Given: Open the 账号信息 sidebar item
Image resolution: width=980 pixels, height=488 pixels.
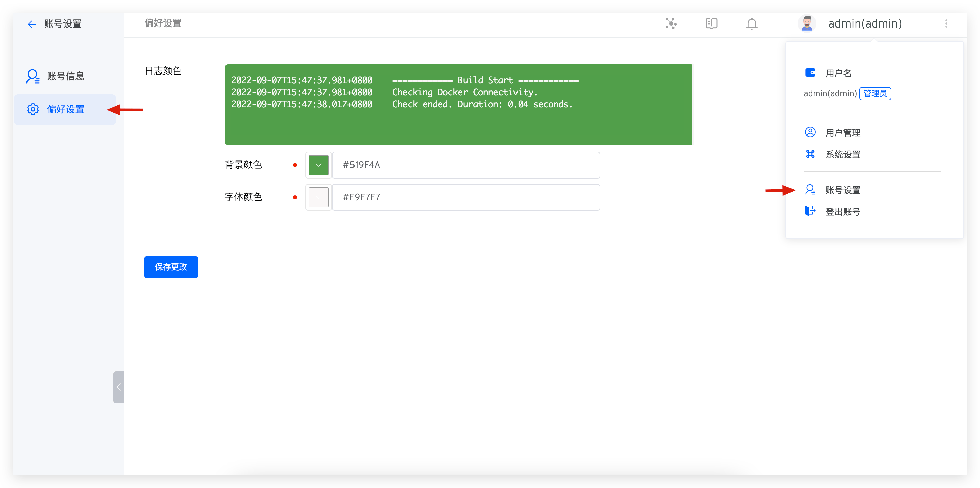Looking at the screenshot, I should [65, 76].
